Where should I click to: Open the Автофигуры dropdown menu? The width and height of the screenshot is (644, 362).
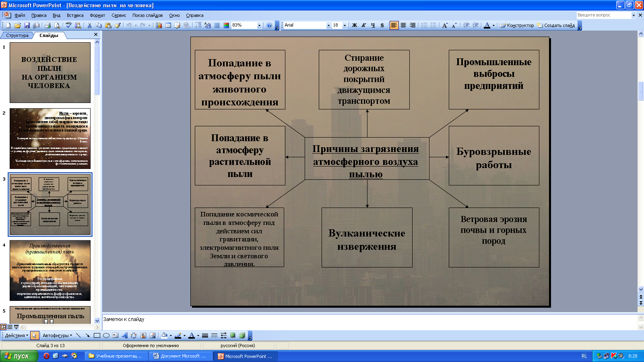tap(57, 335)
